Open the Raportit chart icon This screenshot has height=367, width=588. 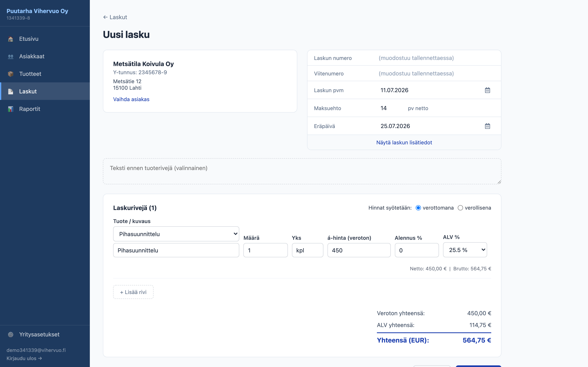pos(10,109)
